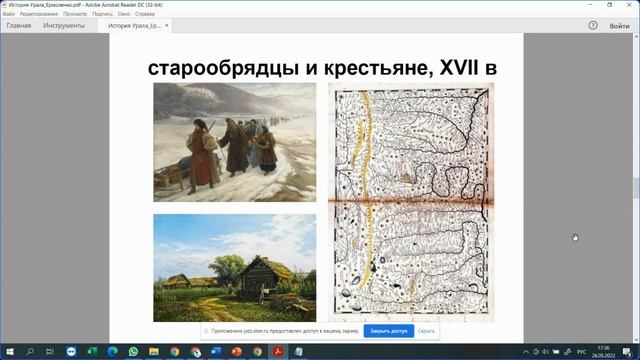Open Word from the taskbar
This screenshot has height=360, width=640.
[x=216, y=351]
